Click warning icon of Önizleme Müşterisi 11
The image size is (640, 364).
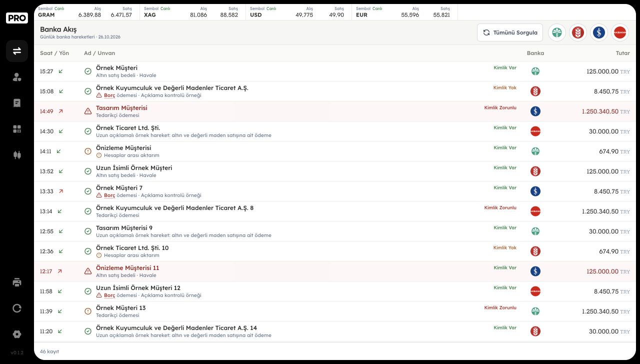[x=88, y=271]
